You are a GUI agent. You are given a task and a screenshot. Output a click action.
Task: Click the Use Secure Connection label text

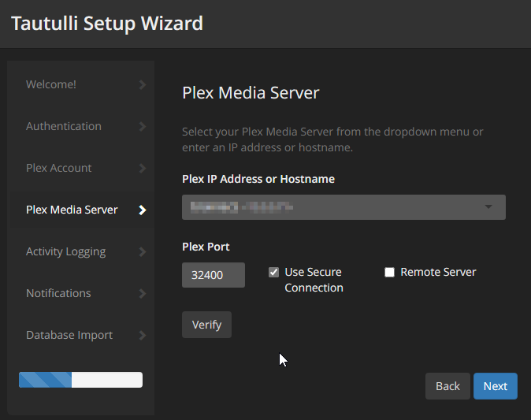[314, 280]
